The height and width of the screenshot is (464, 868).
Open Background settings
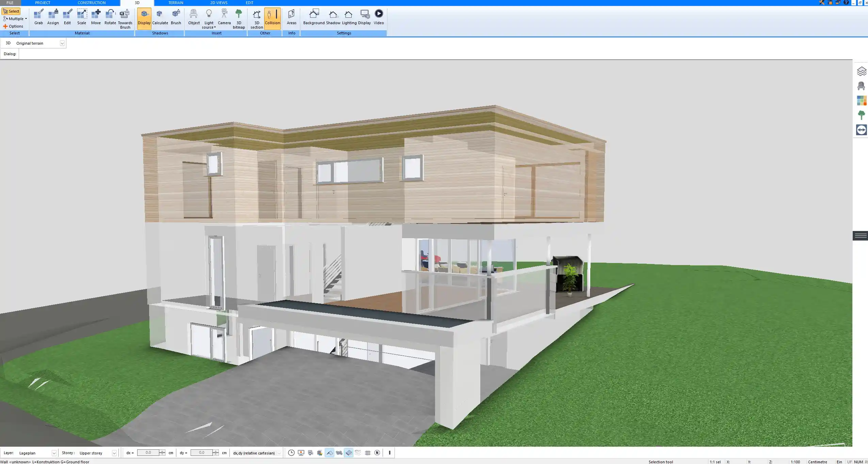[314, 17]
